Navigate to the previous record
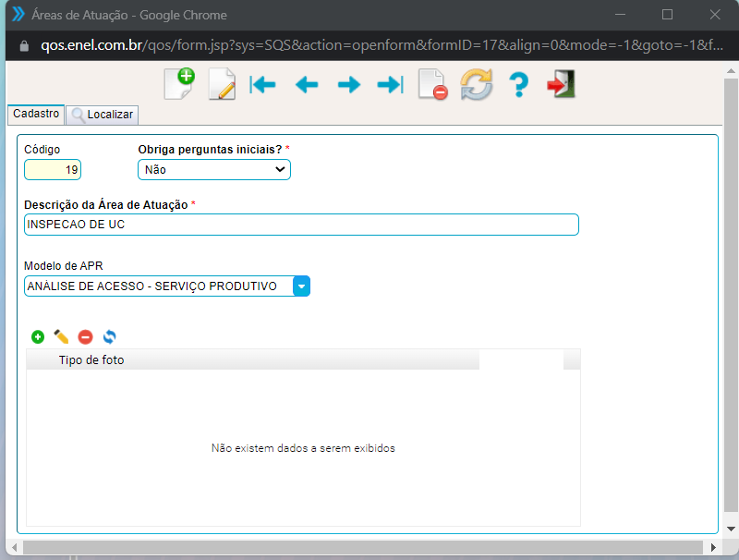Image resolution: width=739 pixels, height=560 pixels. pos(306,85)
